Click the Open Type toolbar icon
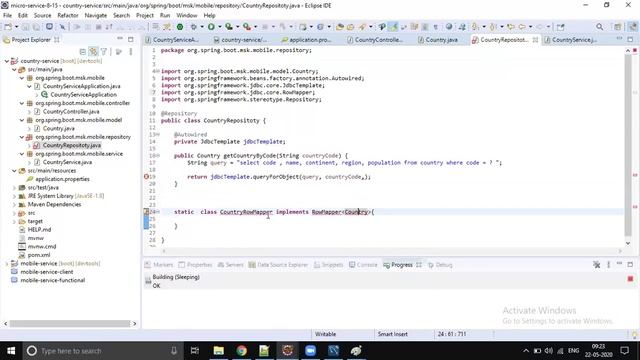 [340, 27]
